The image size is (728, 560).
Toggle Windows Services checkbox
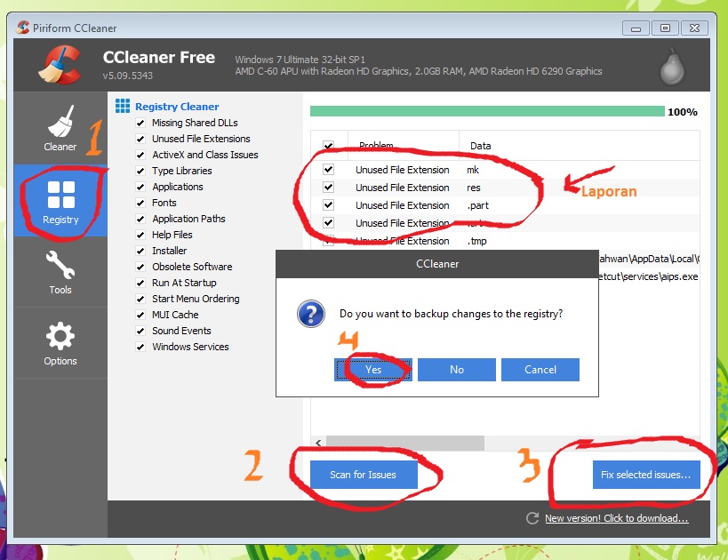tap(140, 347)
